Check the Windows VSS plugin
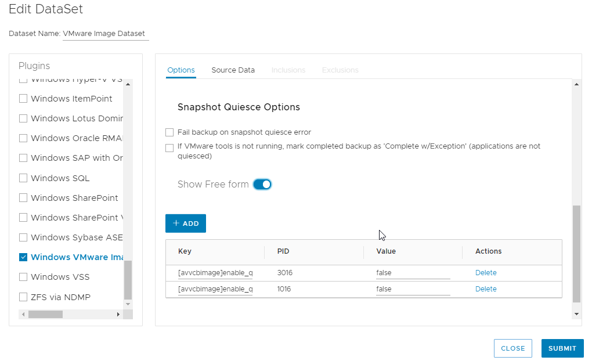This screenshot has height=364, width=592. click(23, 277)
